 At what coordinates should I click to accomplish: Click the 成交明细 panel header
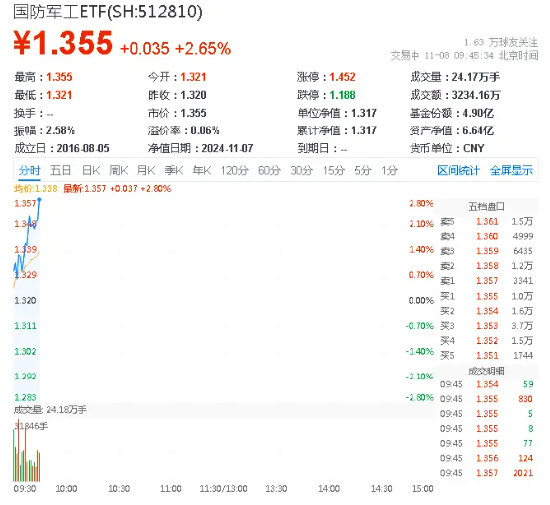click(x=487, y=371)
